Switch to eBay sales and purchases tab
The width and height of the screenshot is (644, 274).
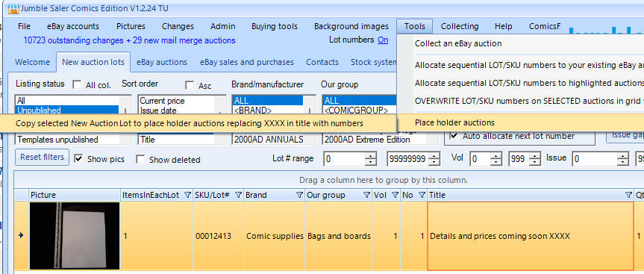coord(247,63)
